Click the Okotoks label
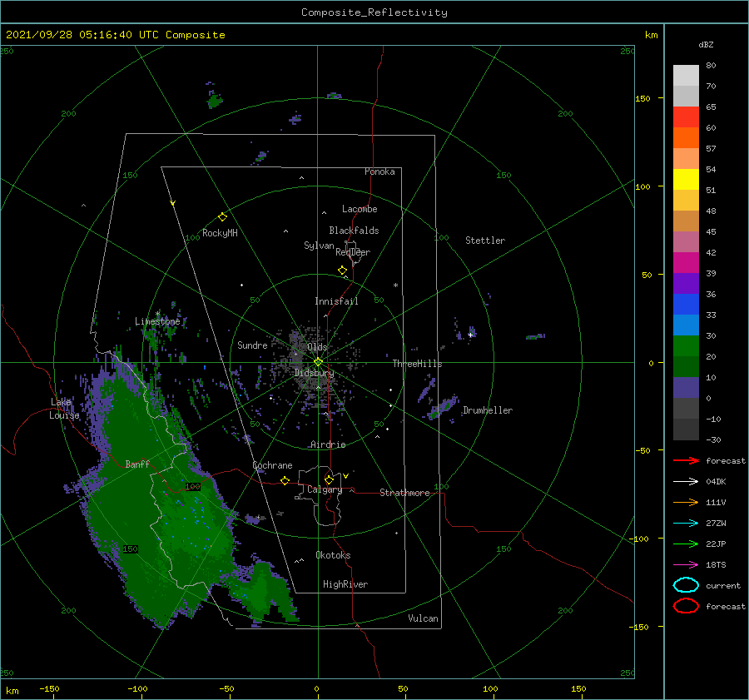This screenshot has width=749, height=700. (x=333, y=555)
